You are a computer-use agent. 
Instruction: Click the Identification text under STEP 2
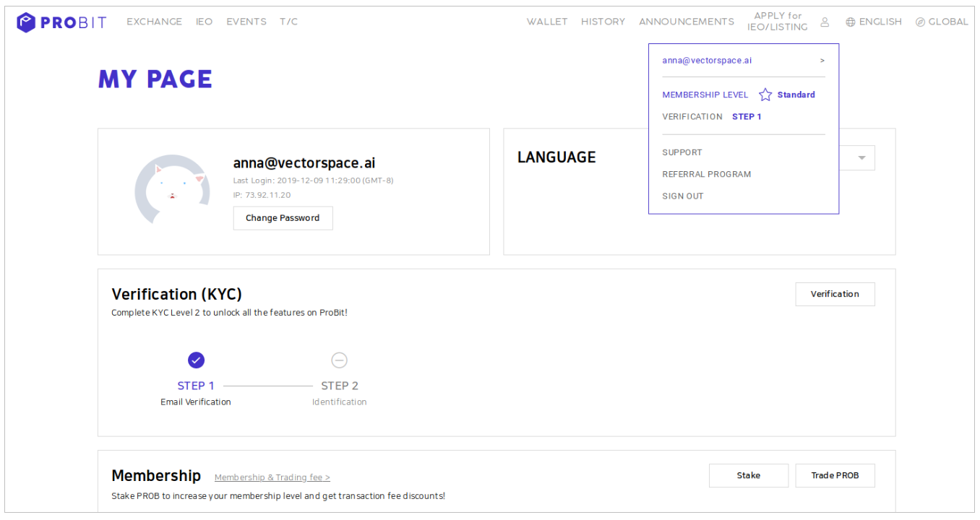(340, 402)
